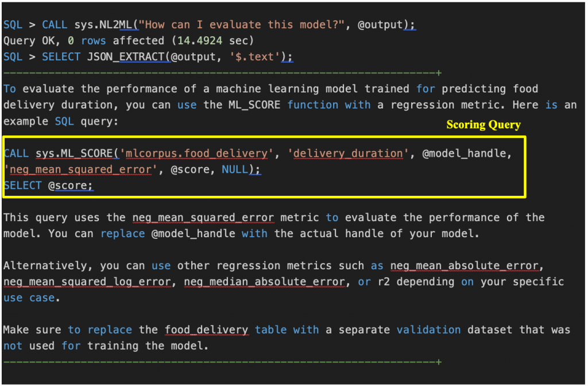
Task: Click the word neg_mean_absolute_error
Action: [465, 266]
